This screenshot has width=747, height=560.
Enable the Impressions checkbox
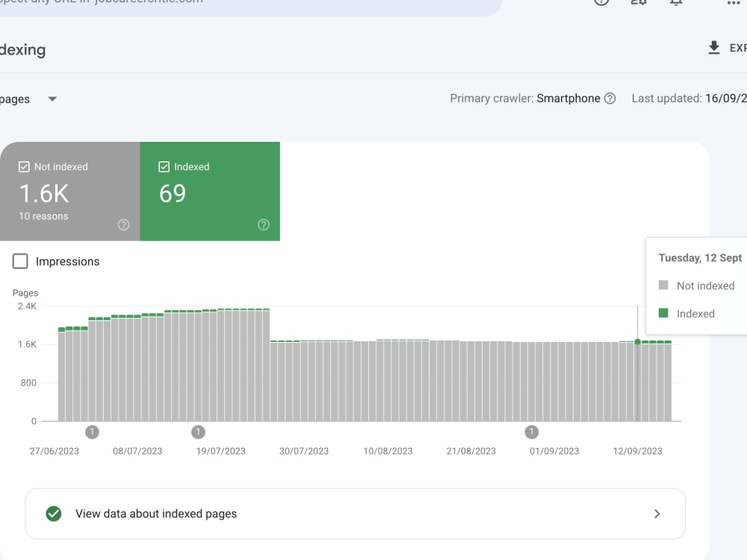(20, 261)
